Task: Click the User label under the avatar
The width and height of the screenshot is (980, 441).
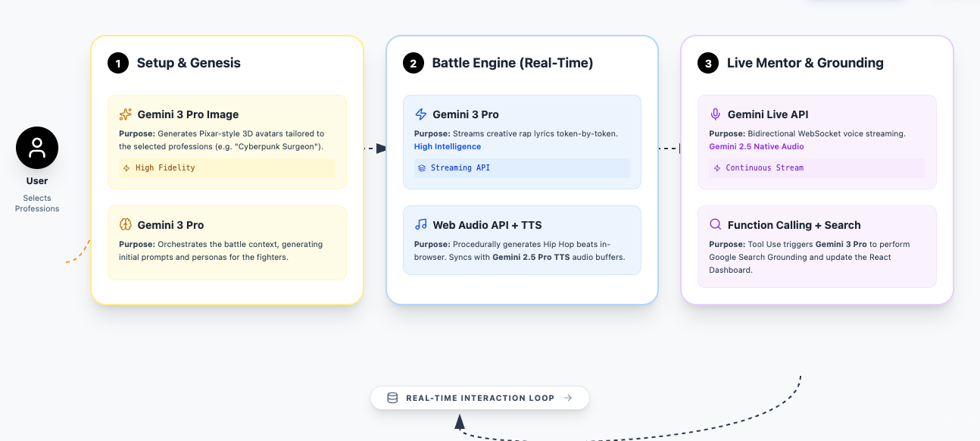Action: point(37,181)
